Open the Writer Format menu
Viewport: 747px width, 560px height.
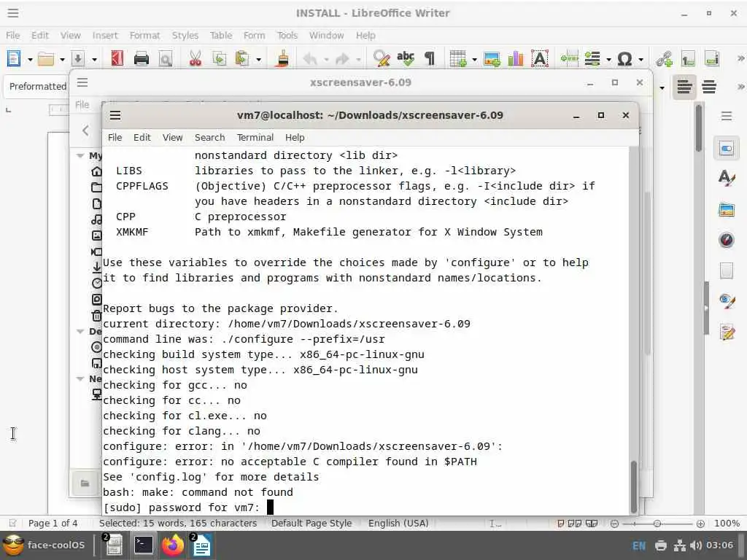coord(144,35)
